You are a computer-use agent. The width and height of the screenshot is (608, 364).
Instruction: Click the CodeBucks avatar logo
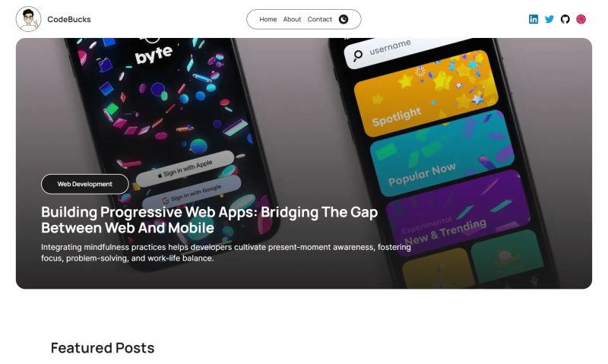pyautogui.click(x=28, y=19)
